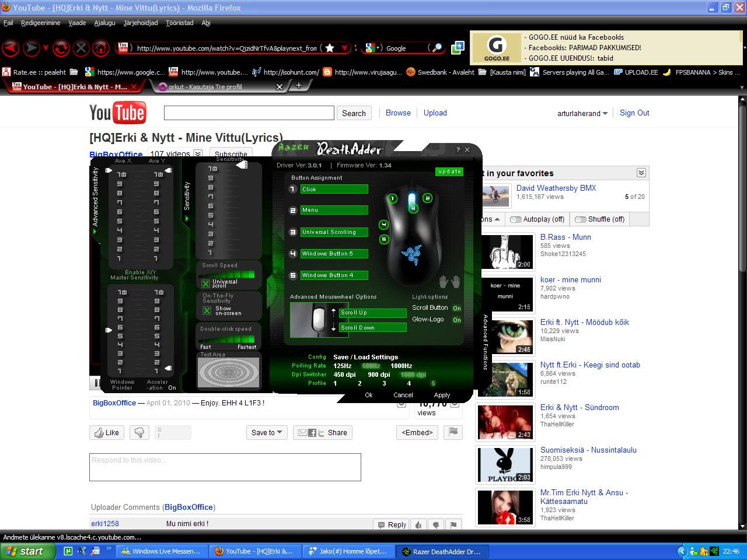The height and width of the screenshot is (560, 747).
Task: Select 900 dpi in Dpi Switcher
Action: click(379, 374)
